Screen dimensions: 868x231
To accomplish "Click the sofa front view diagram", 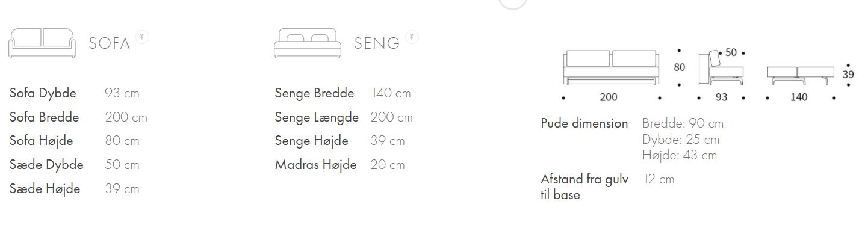I will tap(612, 67).
